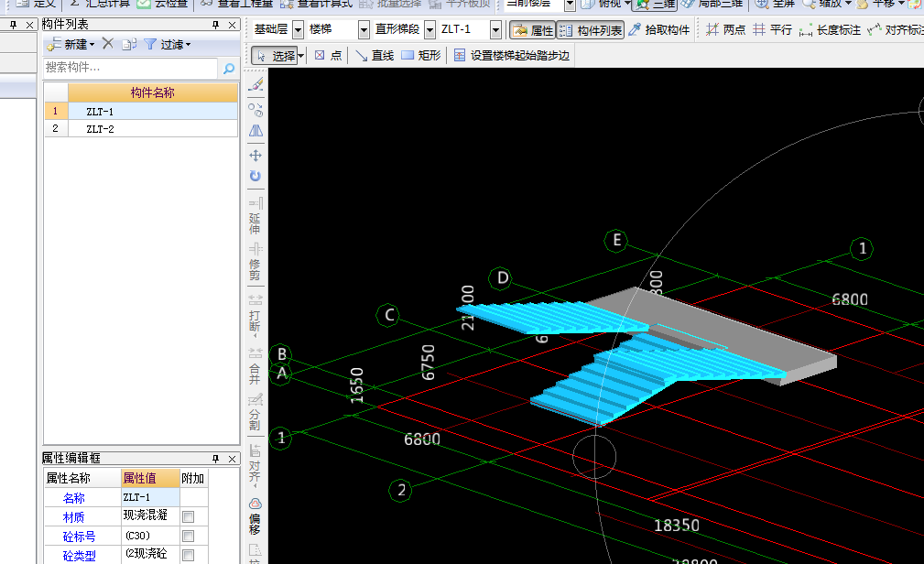Toggle the 砼标号 additional checkbox

click(x=188, y=537)
